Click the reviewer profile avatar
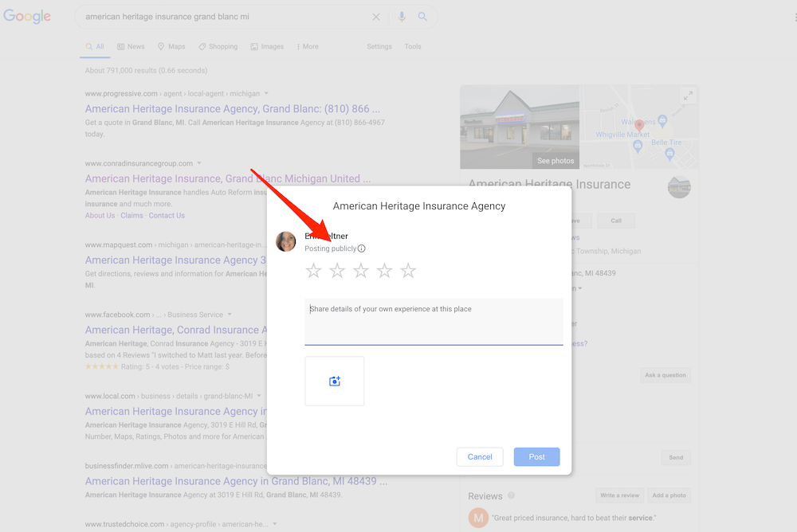 click(x=285, y=242)
